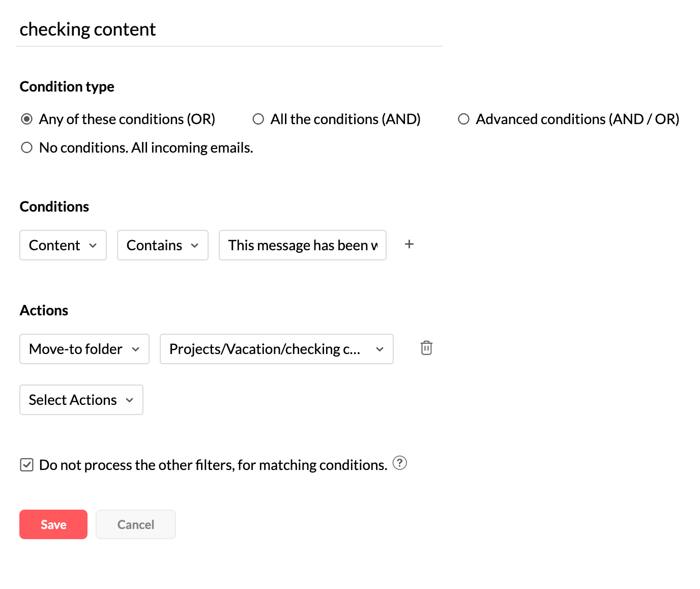Delete the Move-to folder action via trash icon
The image size is (700, 589).
click(x=426, y=348)
